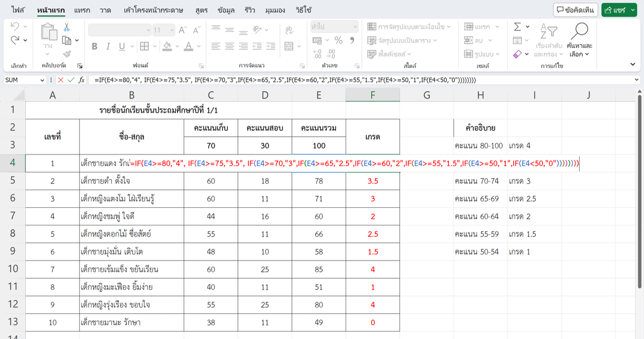Open Find and Select magnifier tool
Viewport: 644px width, 339px height.
580,39
